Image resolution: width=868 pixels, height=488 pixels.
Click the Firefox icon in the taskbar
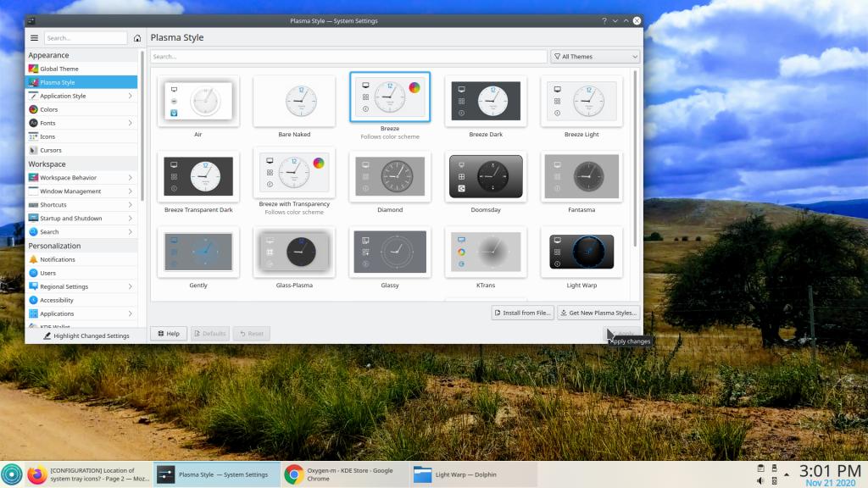tap(36, 474)
